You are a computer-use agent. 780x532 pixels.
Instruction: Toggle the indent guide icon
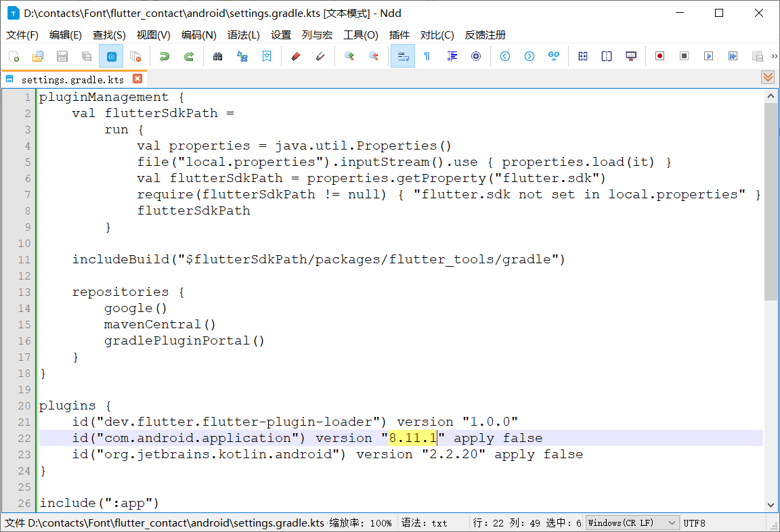(x=452, y=56)
